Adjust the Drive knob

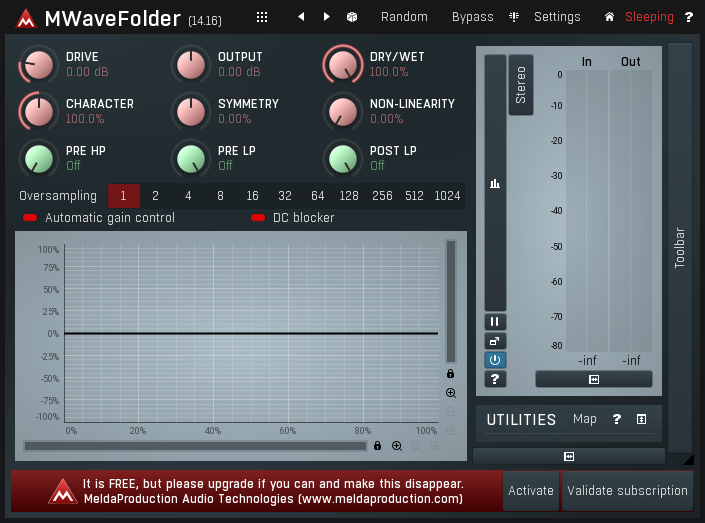[38, 65]
